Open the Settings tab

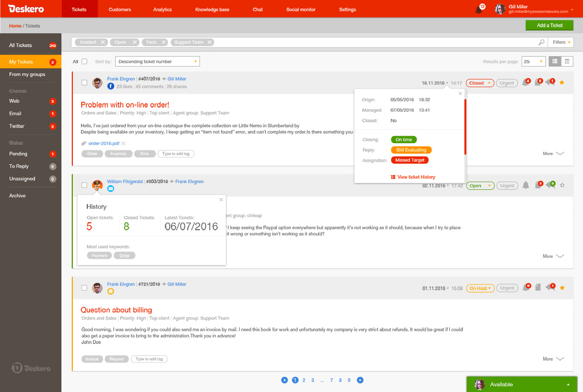pos(348,10)
